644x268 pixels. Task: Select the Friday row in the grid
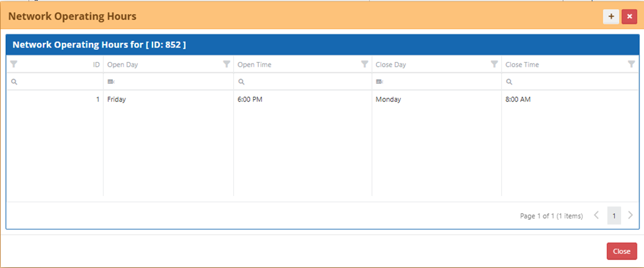click(x=116, y=100)
